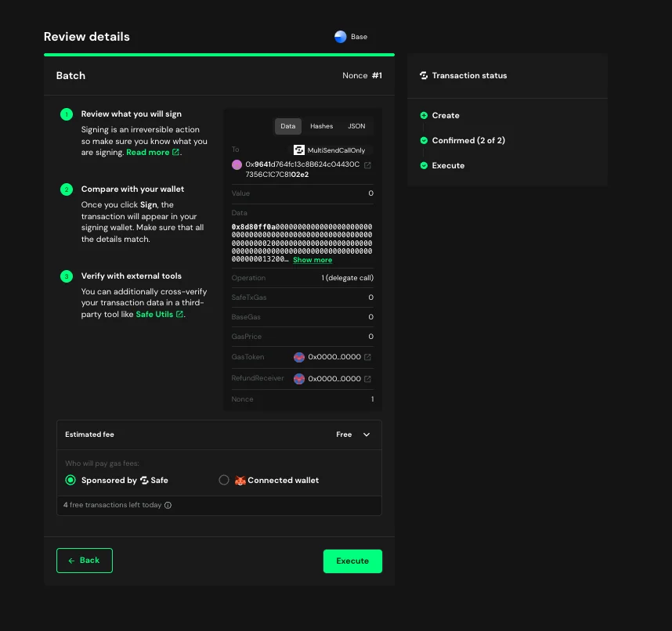Click the Transaction status header icon
Screen dimensions: 672x631
[x=424, y=76]
